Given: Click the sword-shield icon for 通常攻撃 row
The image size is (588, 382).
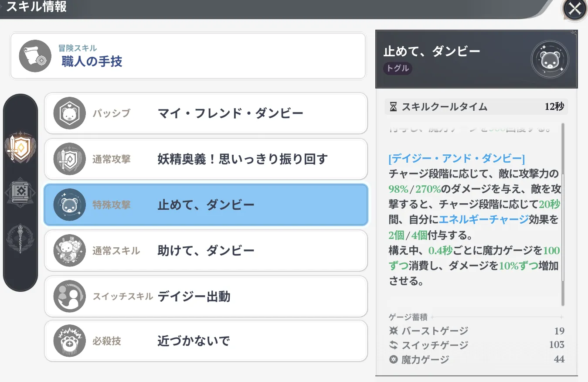Looking at the screenshot, I should coord(69,159).
